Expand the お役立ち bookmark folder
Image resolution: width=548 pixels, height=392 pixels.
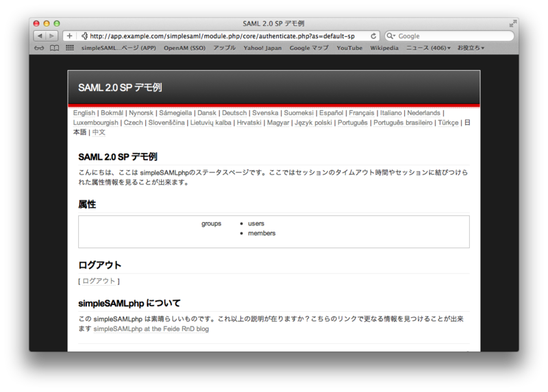tap(471, 48)
